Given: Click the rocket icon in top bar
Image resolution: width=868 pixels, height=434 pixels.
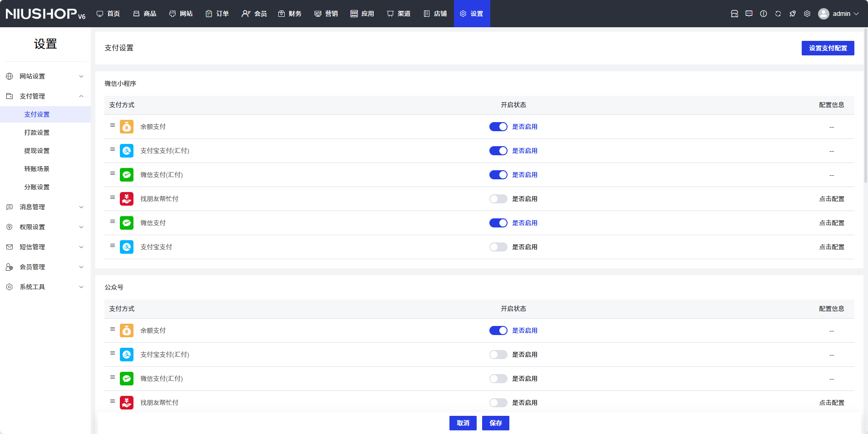Looking at the screenshot, I should (x=793, y=14).
